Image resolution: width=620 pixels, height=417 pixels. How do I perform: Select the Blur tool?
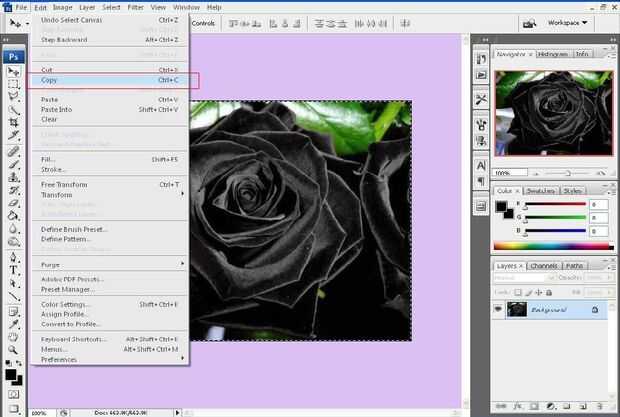13,229
